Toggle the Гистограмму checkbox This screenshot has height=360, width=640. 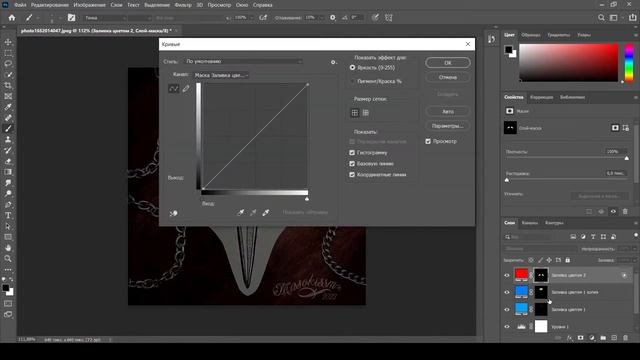point(352,152)
